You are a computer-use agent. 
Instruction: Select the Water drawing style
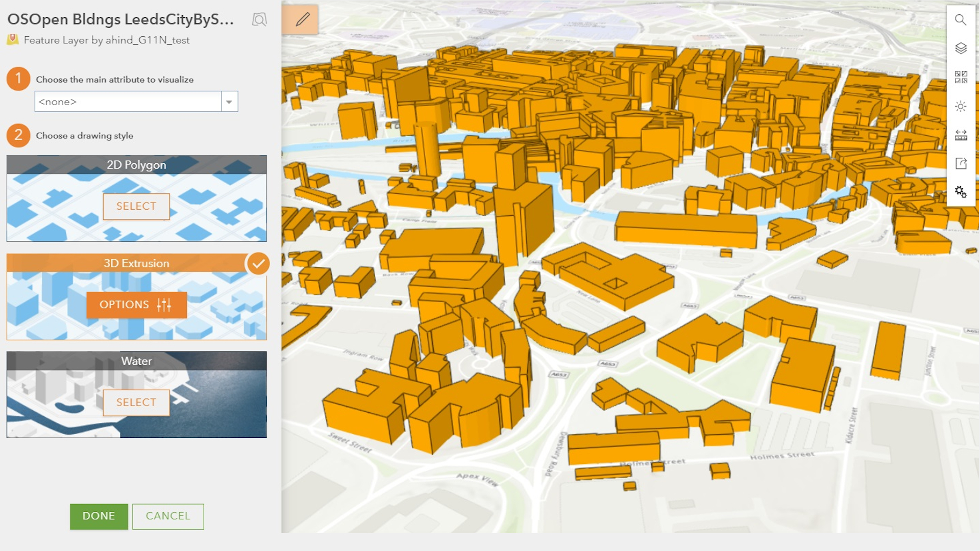136,403
